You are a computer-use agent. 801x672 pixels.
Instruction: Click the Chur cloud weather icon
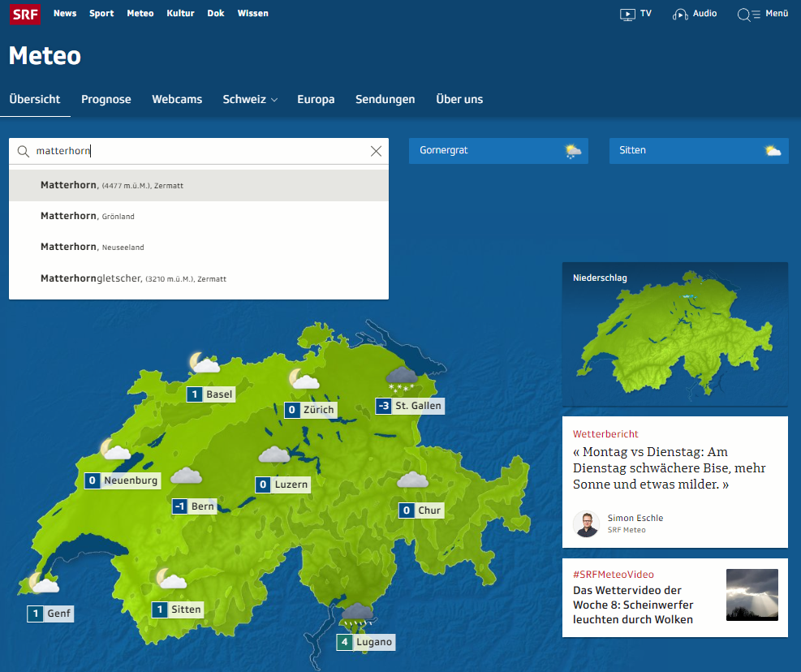click(412, 480)
